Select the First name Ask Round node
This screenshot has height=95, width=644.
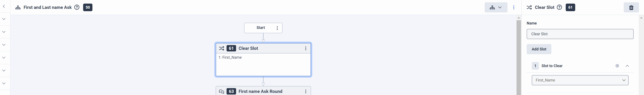coord(260,91)
